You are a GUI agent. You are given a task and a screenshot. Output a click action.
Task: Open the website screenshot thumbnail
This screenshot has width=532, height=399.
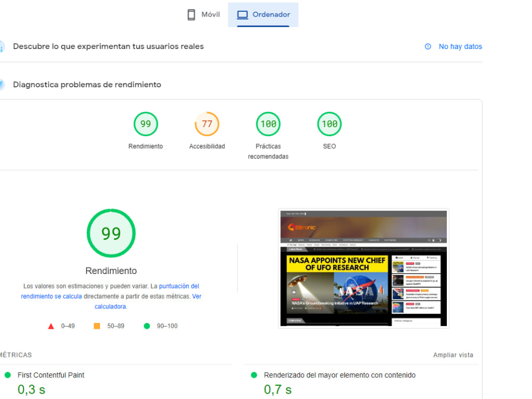tap(363, 268)
